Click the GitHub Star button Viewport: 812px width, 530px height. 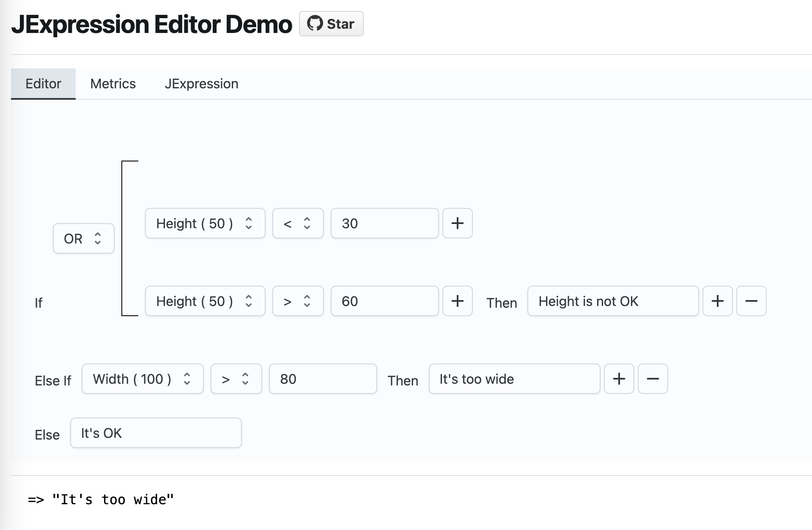[331, 24]
